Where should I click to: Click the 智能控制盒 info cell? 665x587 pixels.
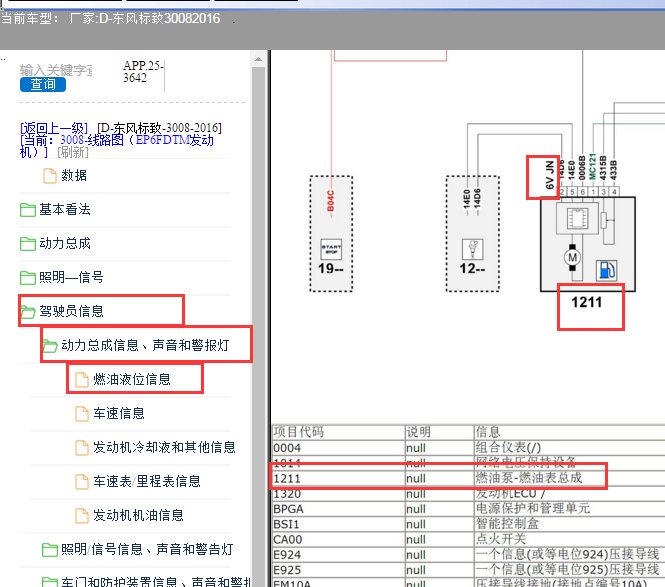click(507, 524)
